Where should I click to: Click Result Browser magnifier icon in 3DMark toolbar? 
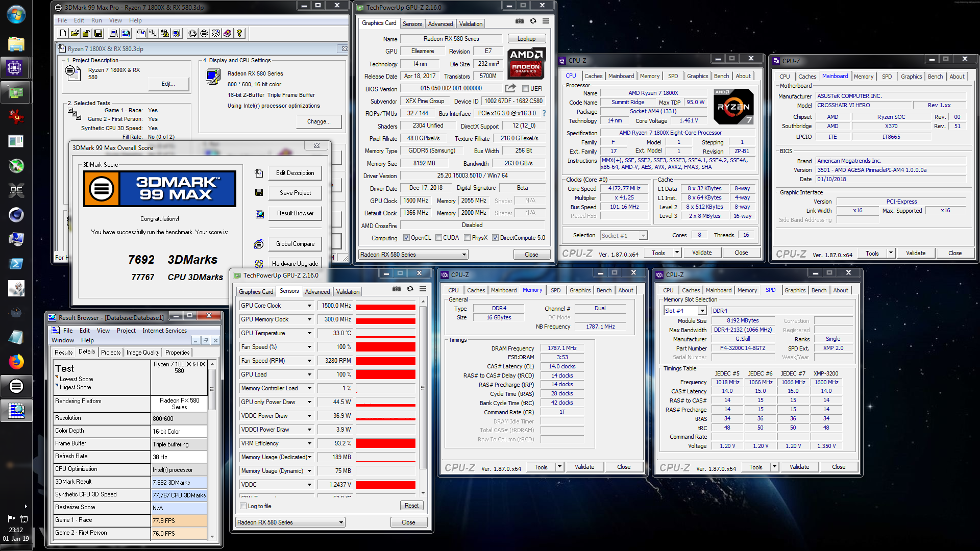pyautogui.click(x=126, y=33)
